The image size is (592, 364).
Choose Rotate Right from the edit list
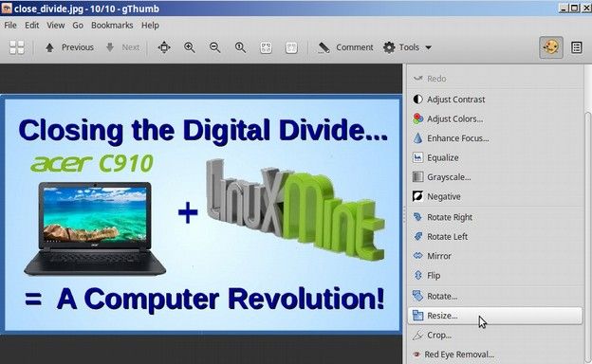[x=450, y=217]
